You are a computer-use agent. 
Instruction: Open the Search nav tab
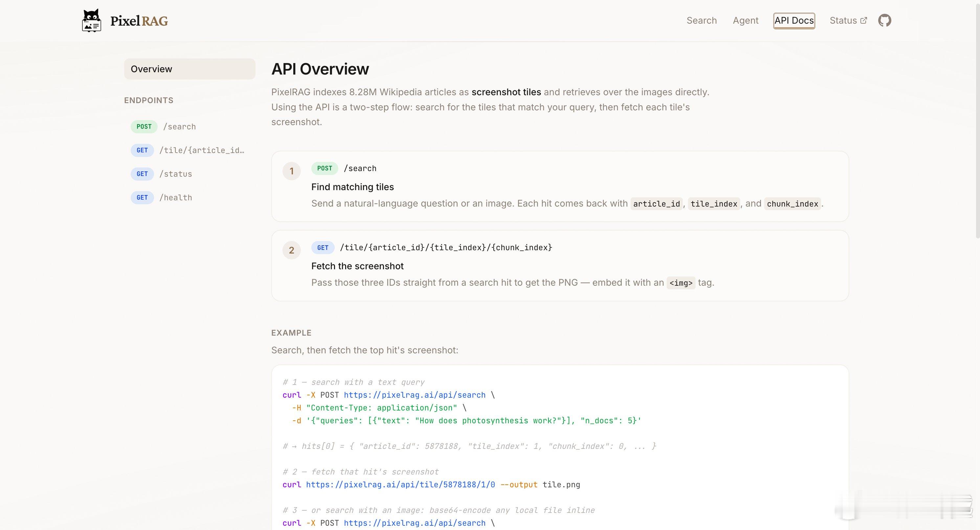[702, 21]
